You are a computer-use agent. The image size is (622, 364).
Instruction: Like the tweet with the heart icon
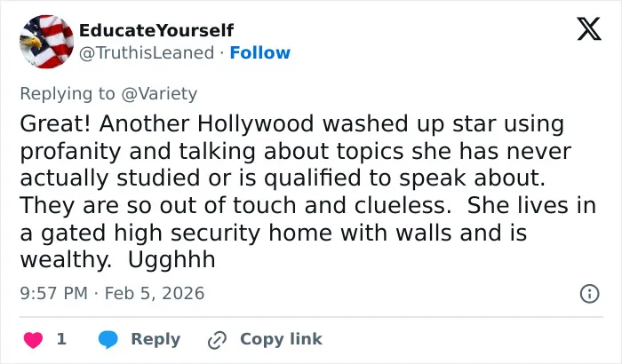pyautogui.click(x=34, y=340)
